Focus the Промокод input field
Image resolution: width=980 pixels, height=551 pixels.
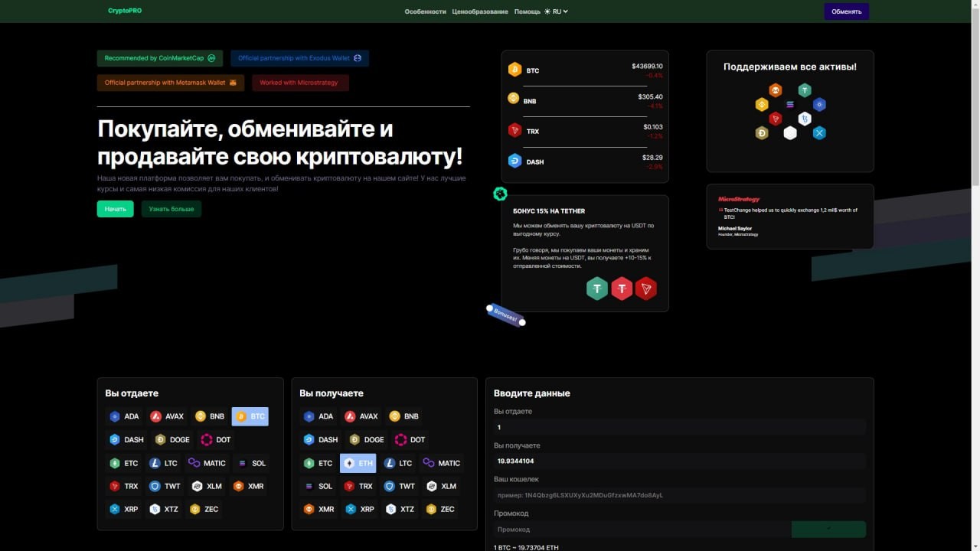642,530
